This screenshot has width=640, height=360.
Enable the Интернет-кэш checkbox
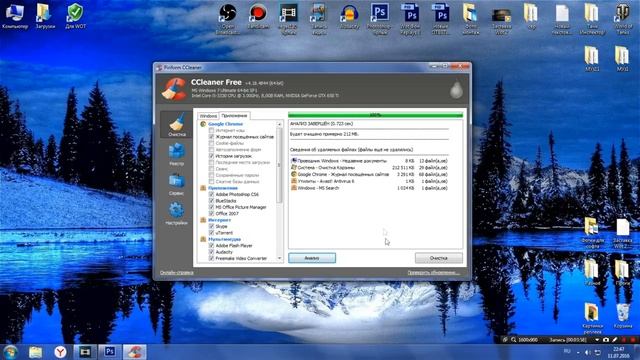tap(211, 131)
